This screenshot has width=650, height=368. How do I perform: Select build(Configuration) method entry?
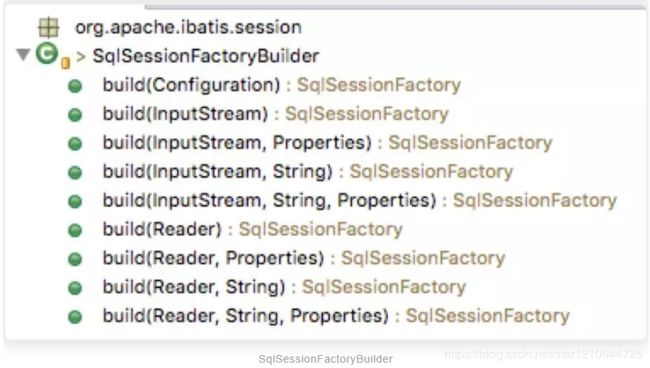tap(282, 85)
